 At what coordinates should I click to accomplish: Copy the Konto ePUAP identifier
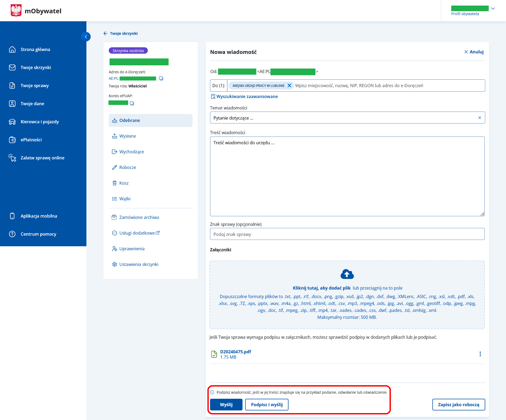pyautogui.click(x=132, y=103)
